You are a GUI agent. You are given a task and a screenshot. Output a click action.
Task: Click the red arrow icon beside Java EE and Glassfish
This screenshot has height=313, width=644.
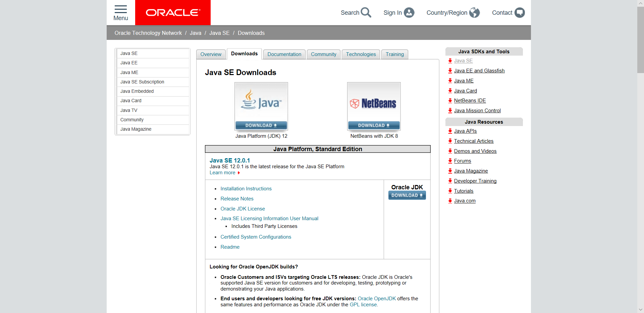pyautogui.click(x=450, y=71)
